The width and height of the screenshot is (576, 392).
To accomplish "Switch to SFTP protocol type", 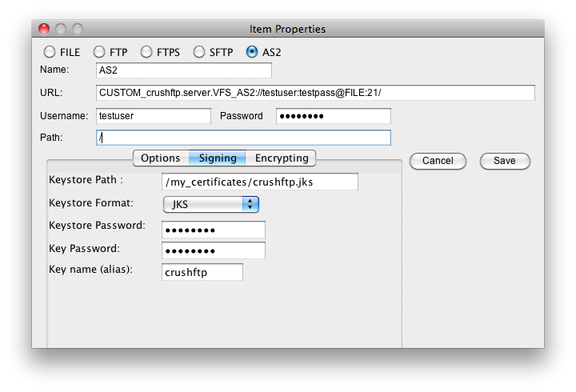I will [199, 52].
